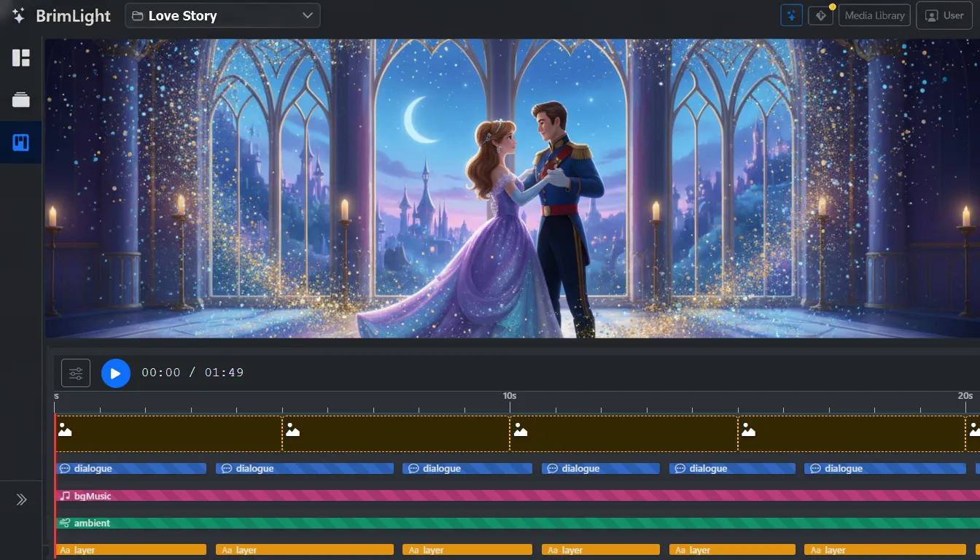
Task: Select the timeline editor icon in left sidebar
Action: point(20,141)
